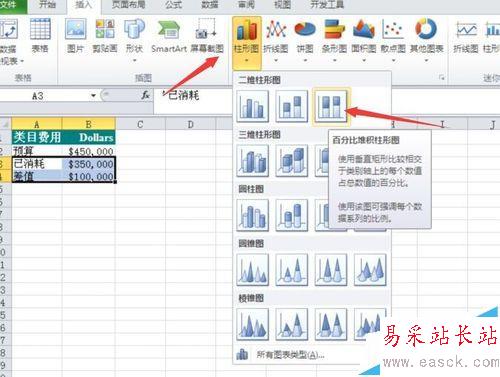This screenshot has height=377, width=500.
Task: Choose 3D clustered column chart thumbnail
Action: tap(252, 161)
